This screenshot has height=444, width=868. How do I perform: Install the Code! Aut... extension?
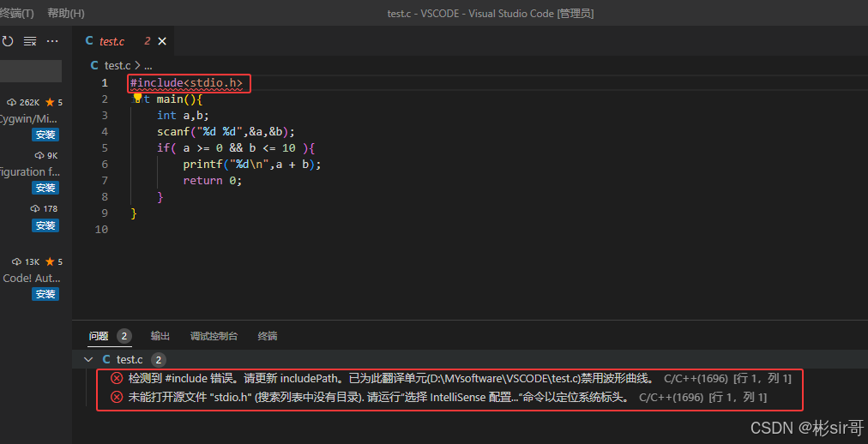tap(45, 294)
